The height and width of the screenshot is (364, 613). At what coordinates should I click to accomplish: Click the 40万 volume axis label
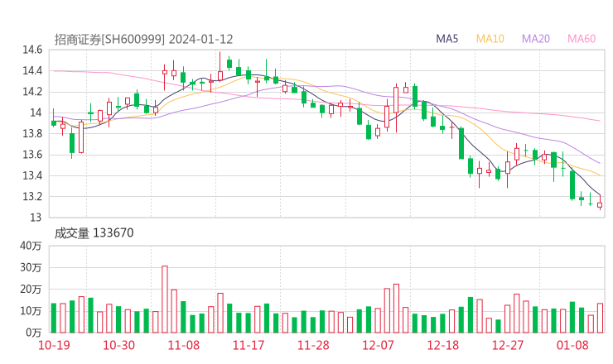pos(31,246)
